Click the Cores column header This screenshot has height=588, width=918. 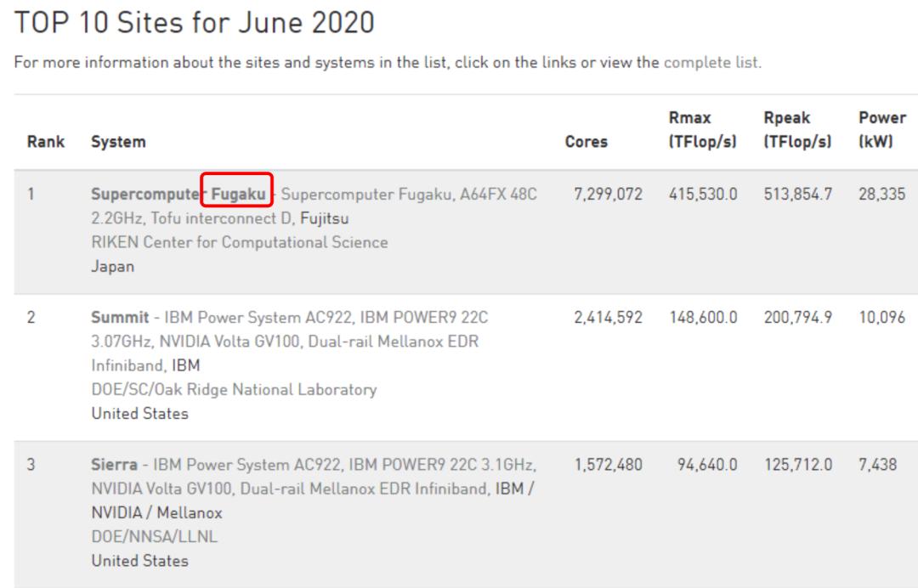click(x=586, y=143)
